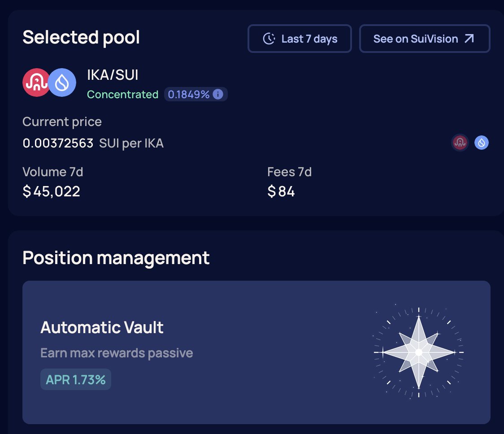The height and width of the screenshot is (434, 504).
Task: Click the current price value 0.00372563
Action: (58, 143)
